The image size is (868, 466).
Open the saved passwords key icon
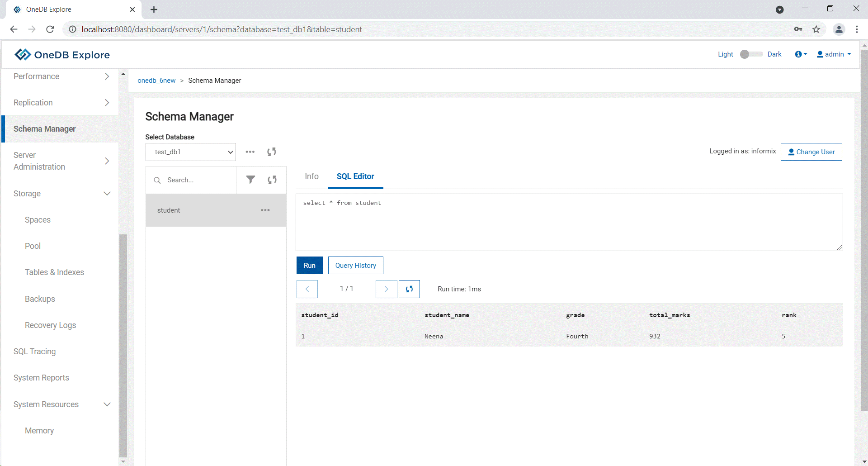pos(798,29)
